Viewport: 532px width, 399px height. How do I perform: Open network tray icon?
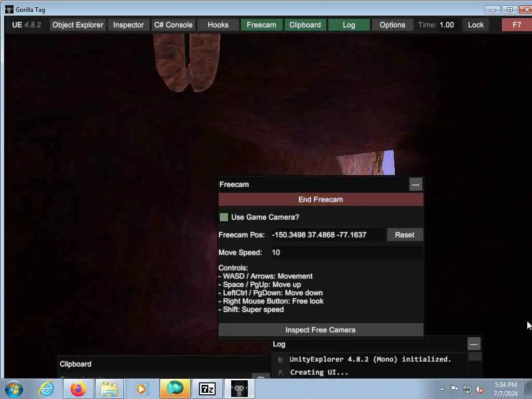tap(467, 389)
